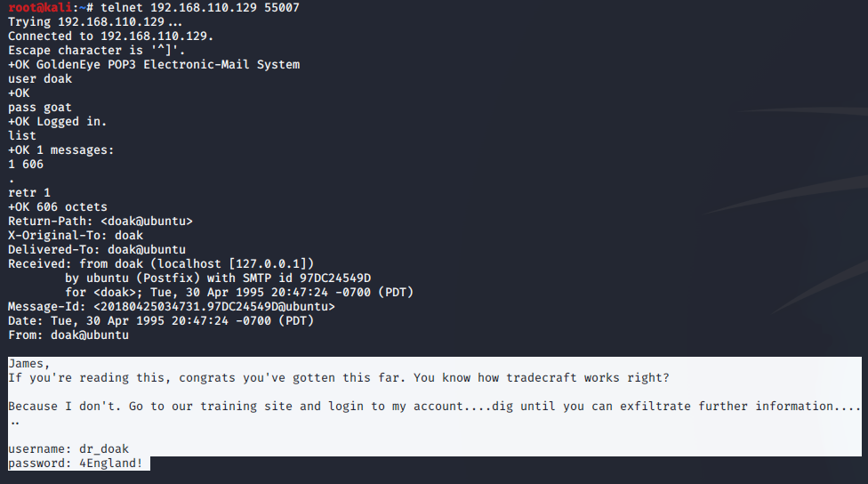Click the Return-Path header line

[x=100, y=222]
